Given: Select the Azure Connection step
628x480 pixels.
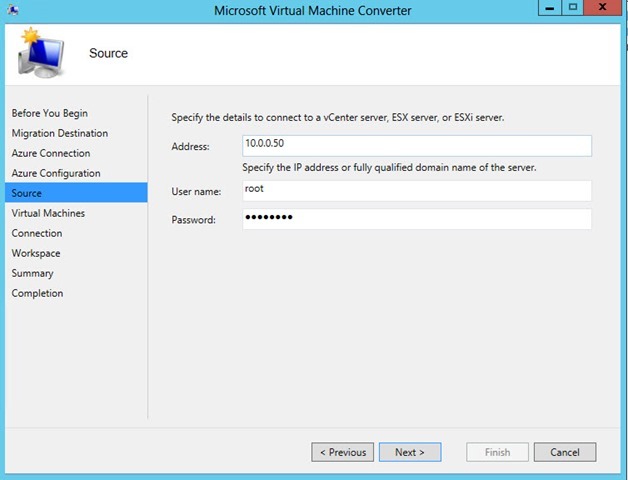Looking at the screenshot, I should coord(51,153).
